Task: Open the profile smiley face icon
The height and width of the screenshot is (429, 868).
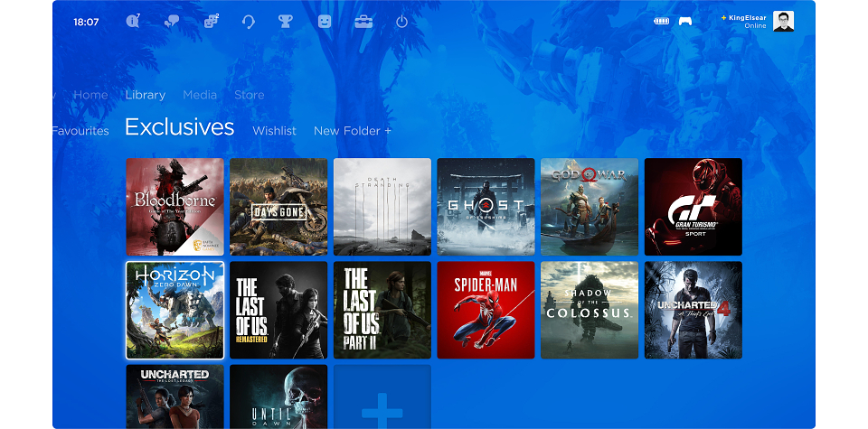Action: (325, 22)
